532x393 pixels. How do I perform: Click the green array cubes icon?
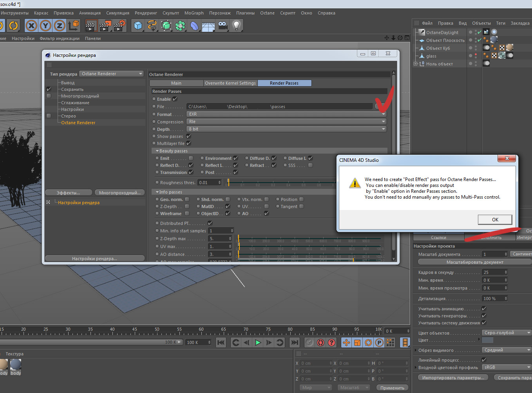[180, 26]
